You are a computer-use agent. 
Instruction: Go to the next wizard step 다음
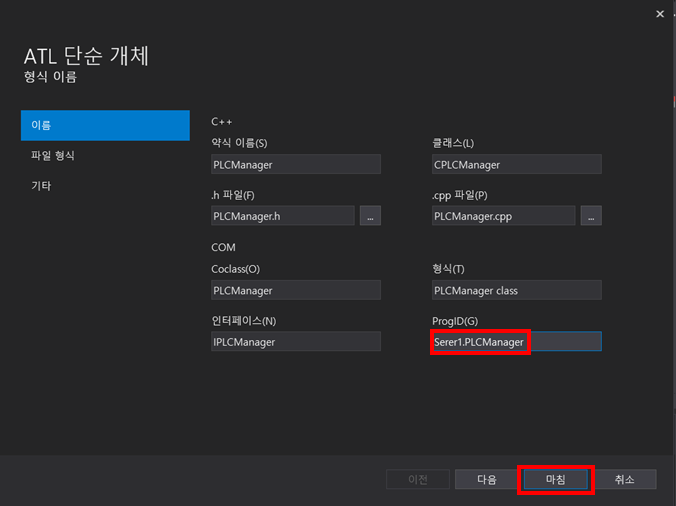486,479
